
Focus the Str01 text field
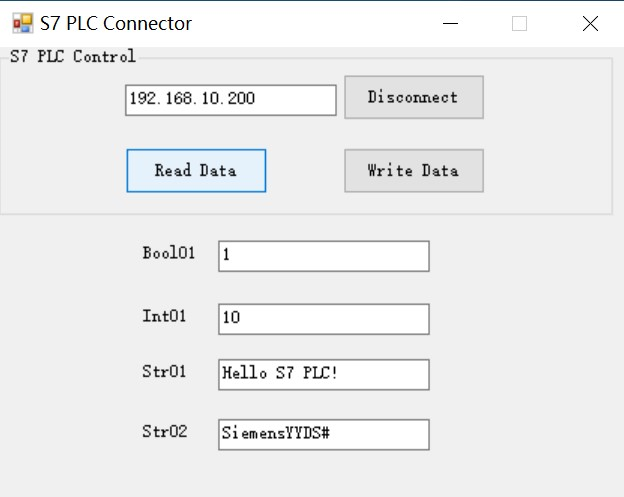pos(323,374)
